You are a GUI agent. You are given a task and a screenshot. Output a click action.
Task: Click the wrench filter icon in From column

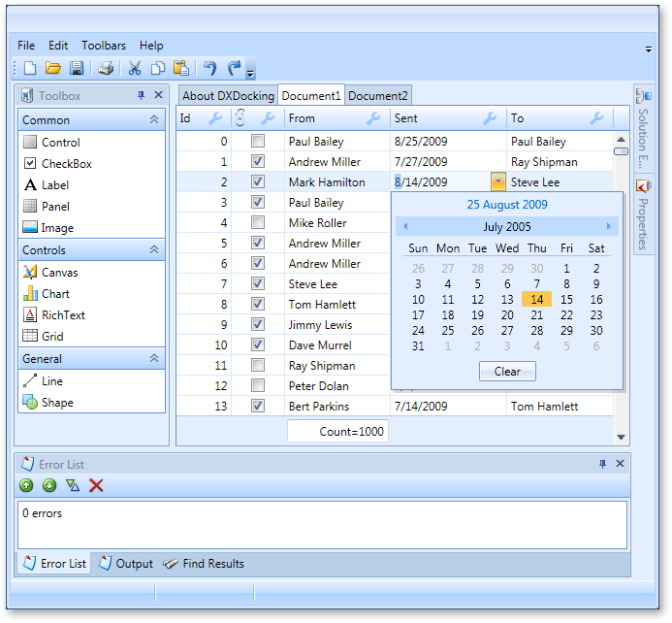[373, 118]
